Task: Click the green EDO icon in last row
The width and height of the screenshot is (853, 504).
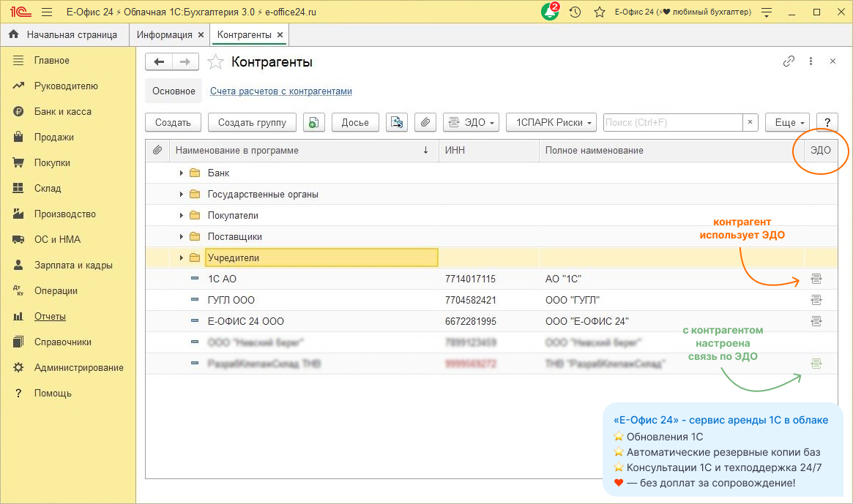Action: (816, 364)
